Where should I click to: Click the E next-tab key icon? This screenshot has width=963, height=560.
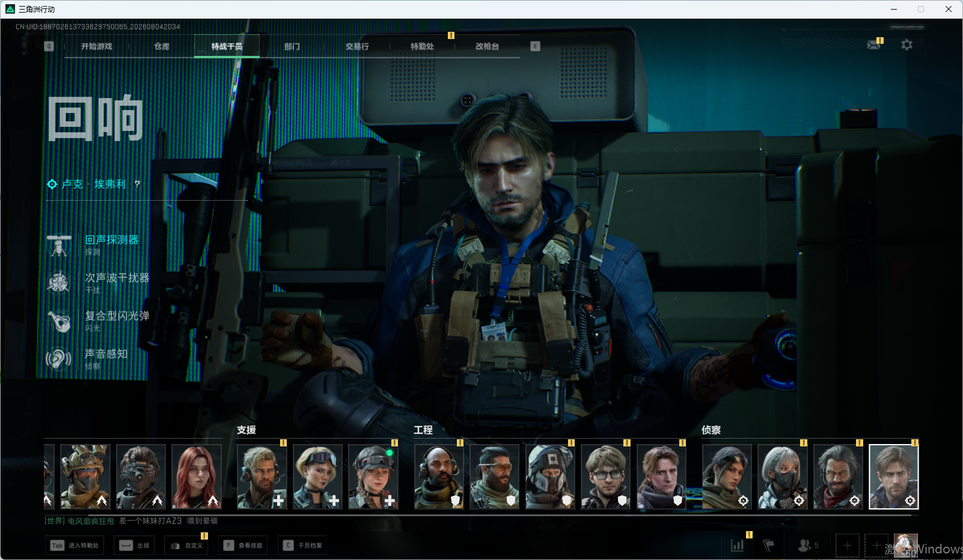535,46
